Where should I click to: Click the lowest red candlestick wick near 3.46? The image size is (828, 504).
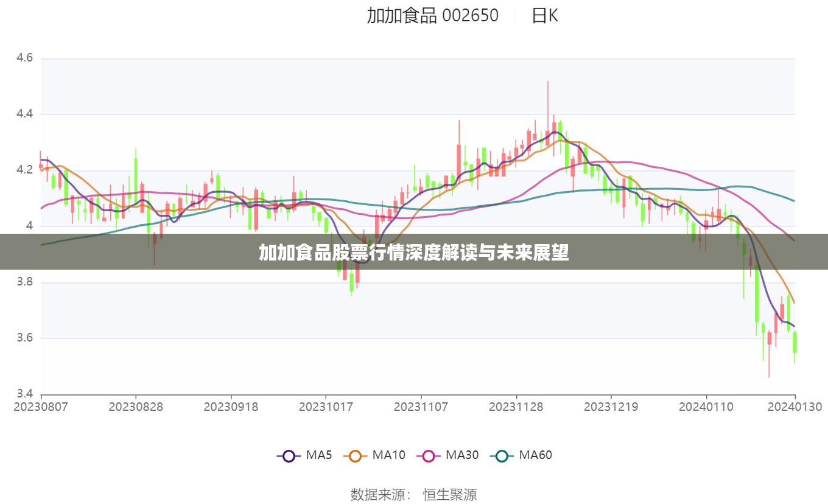point(769,353)
